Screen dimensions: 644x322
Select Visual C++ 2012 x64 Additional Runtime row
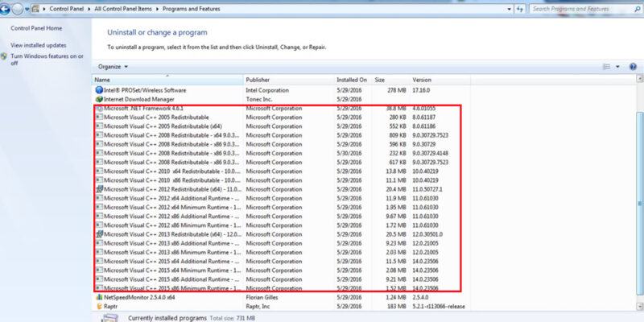(x=281, y=198)
